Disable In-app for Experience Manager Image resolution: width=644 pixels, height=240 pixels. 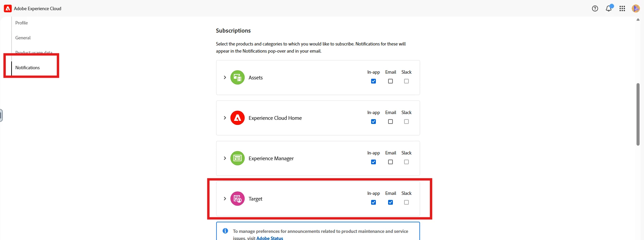coord(373,162)
